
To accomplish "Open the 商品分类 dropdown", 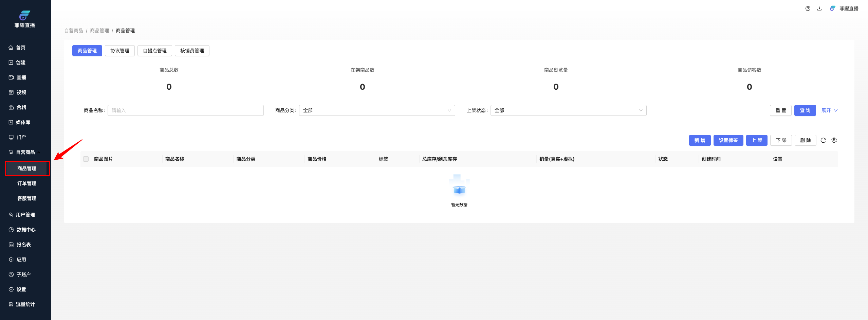I will coord(377,110).
